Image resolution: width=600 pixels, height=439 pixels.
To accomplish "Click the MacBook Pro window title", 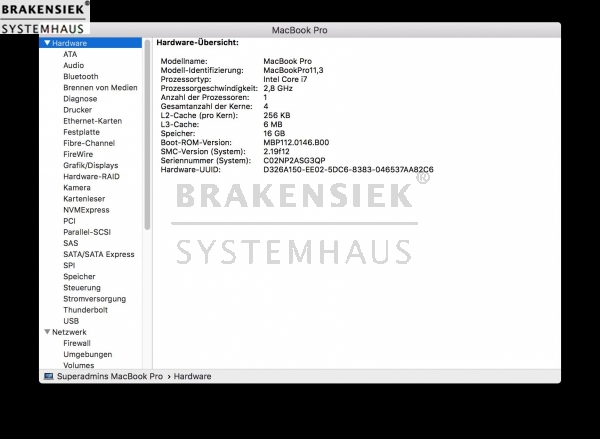I will point(300,30).
